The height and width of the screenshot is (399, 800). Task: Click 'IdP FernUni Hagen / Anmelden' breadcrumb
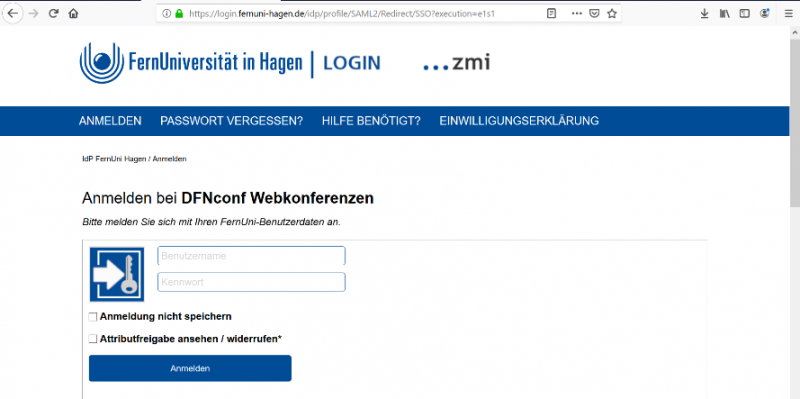[x=134, y=159]
